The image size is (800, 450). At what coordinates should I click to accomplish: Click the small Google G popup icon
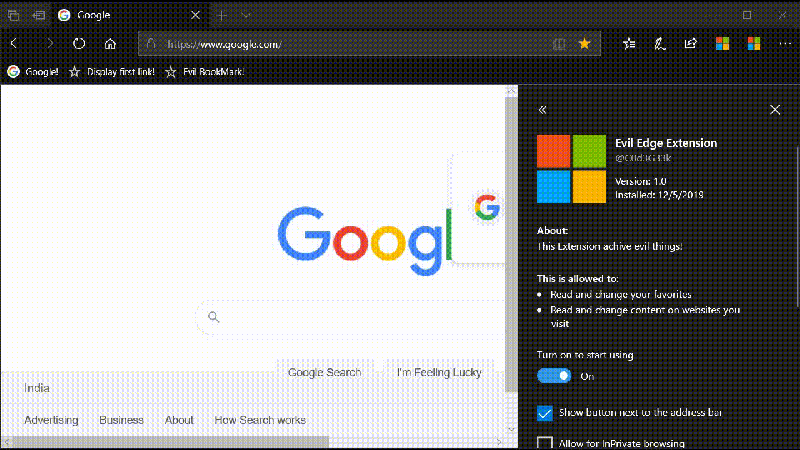[487, 207]
